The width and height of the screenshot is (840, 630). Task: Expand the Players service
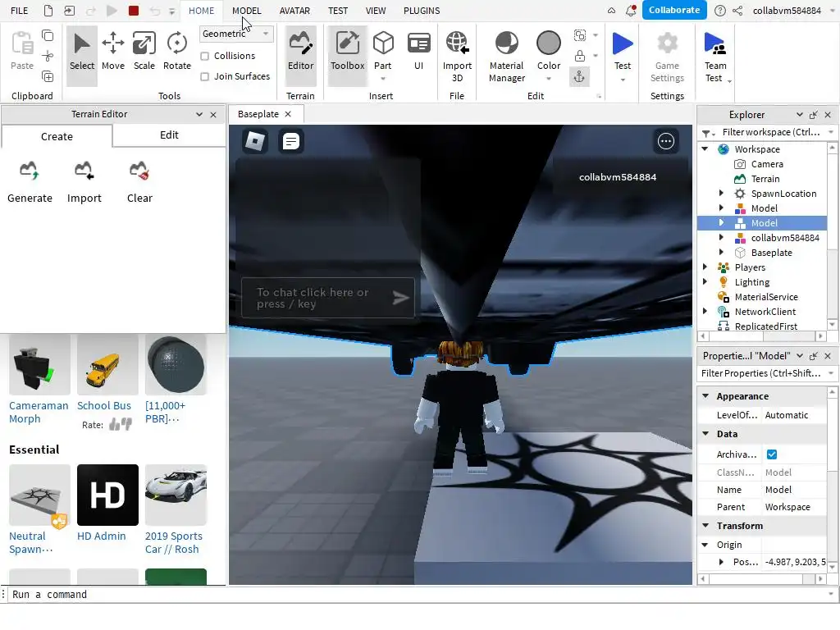click(705, 267)
